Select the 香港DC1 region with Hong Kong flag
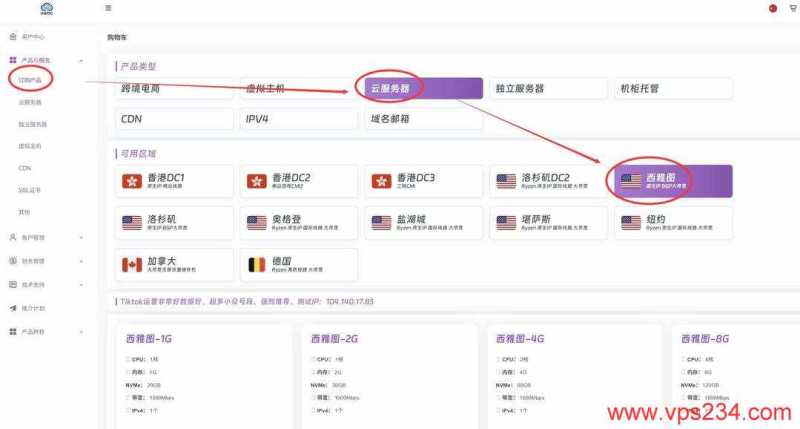Image resolution: width=800 pixels, height=429 pixels. click(x=174, y=181)
